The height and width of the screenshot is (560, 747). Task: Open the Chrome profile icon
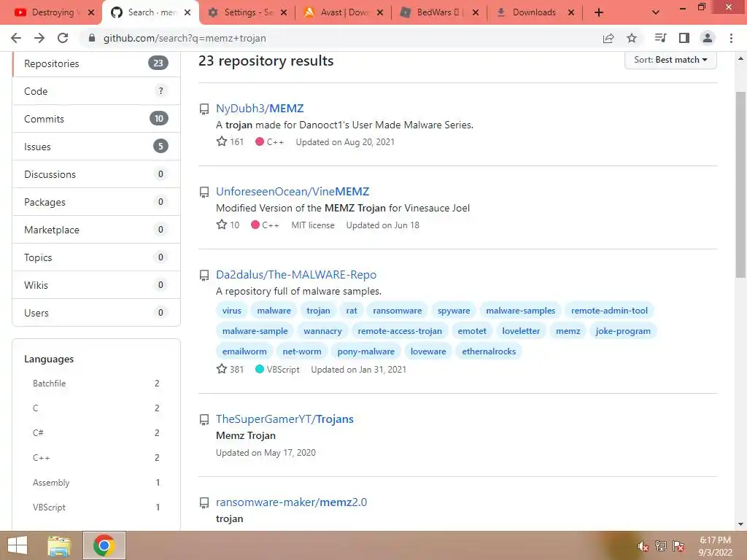708,38
